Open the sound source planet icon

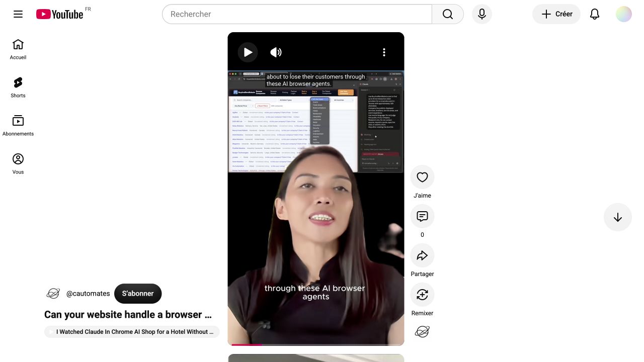[x=422, y=332]
